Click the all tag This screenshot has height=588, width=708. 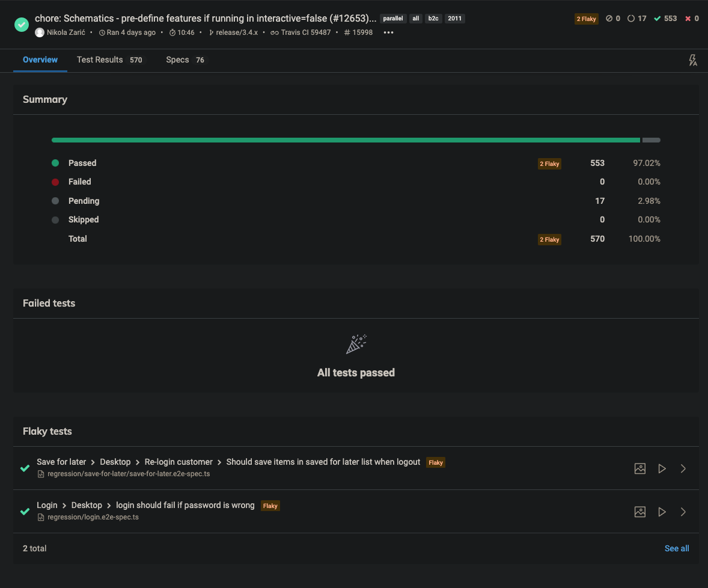click(x=416, y=19)
